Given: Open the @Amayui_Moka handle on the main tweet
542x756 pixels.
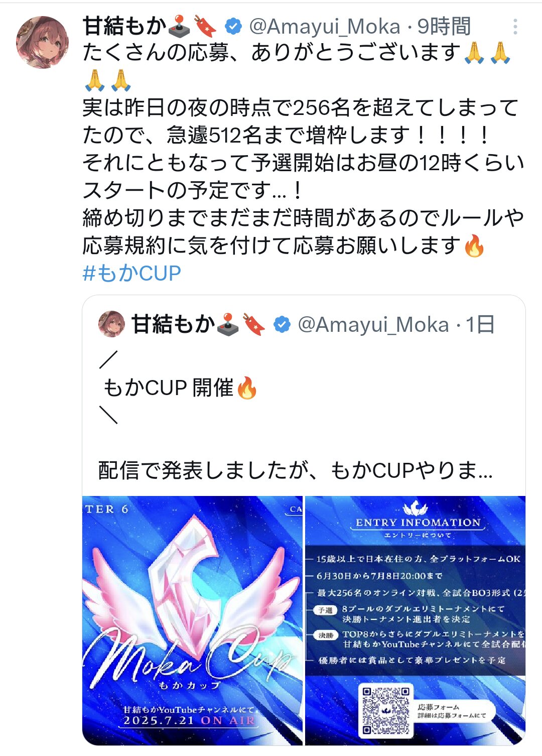Looking at the screenshot, I should point(325,27).
